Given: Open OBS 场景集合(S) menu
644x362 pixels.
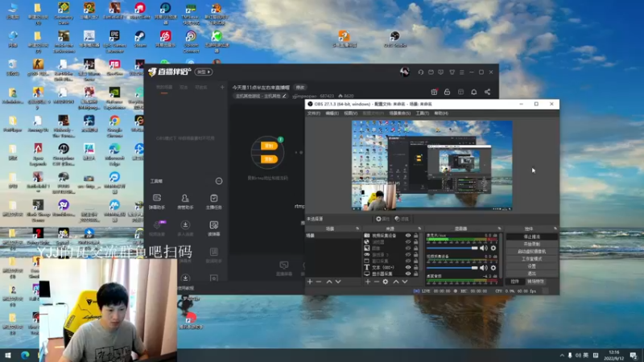Looking at the screenshot, I should tap(399, 113).
